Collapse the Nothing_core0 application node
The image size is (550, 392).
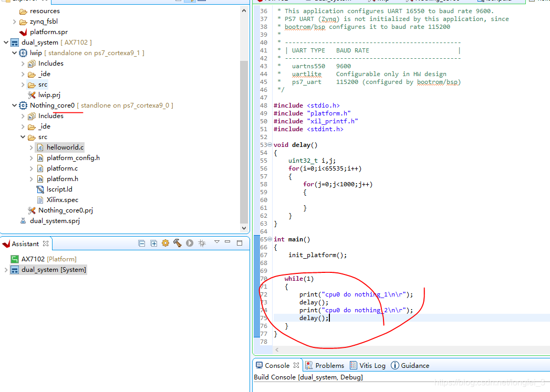[x=14, y=105]
